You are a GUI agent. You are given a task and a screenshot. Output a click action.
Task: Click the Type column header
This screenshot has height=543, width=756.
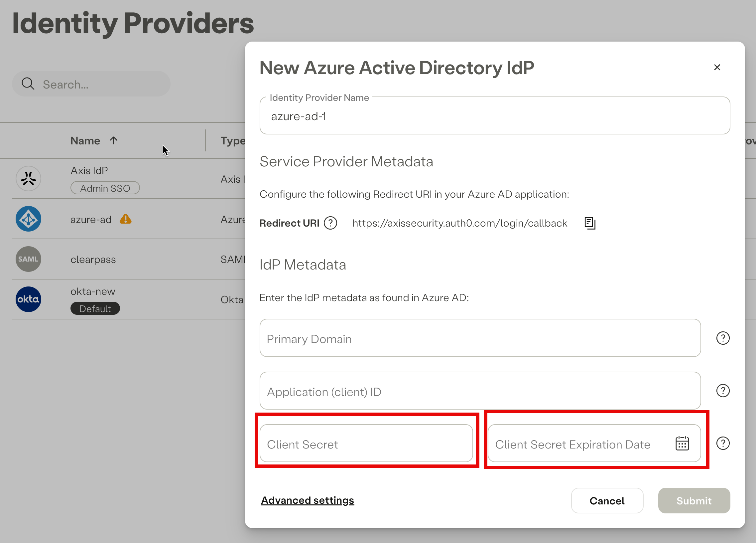point(233,141)
